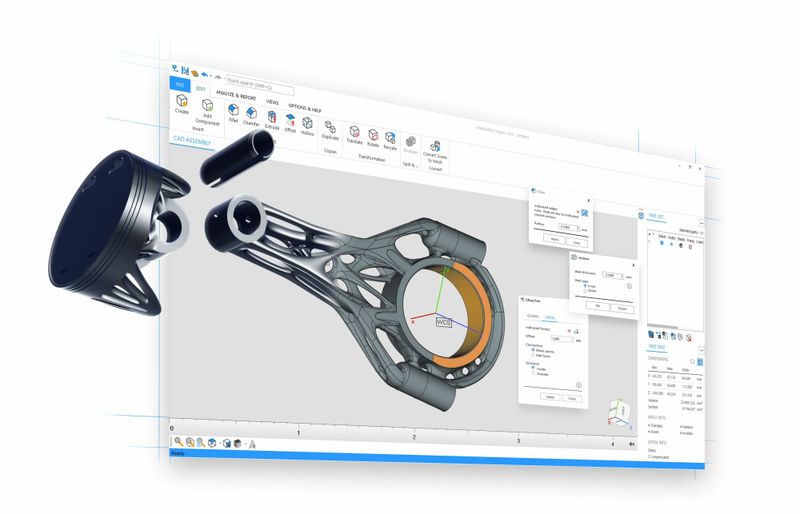800x514 pixels.
Task: Open the VIEWS ribbon tab
Action: (x=272, y=102)
